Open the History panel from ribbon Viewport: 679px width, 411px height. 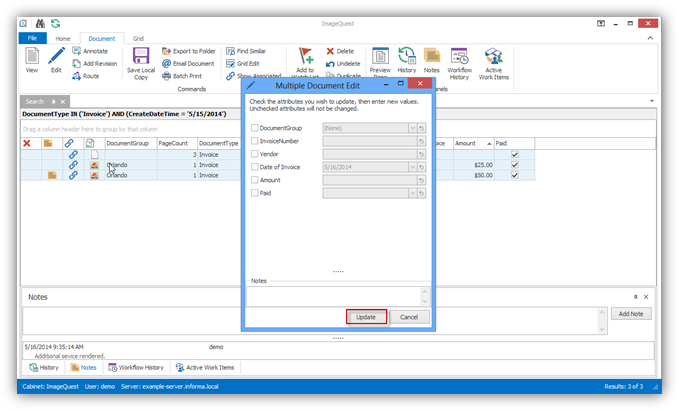click(407, 60)
